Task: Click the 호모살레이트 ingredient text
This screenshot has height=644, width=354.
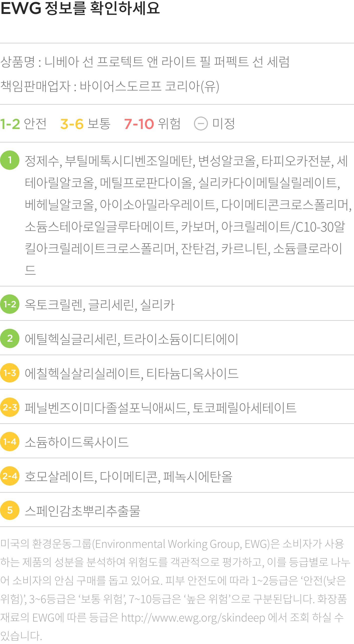Action: 61,476
